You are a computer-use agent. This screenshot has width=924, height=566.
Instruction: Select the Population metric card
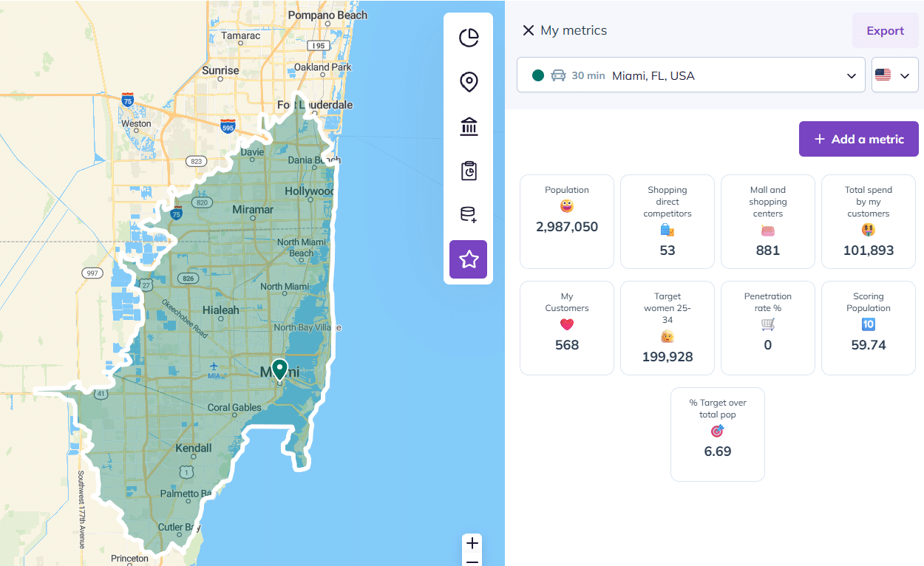(x=567, y=222)
